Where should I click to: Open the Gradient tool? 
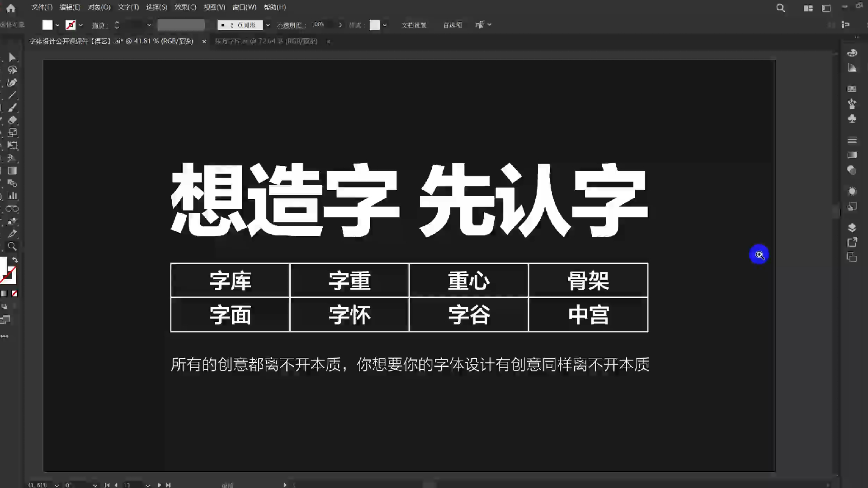pos(13,171)
